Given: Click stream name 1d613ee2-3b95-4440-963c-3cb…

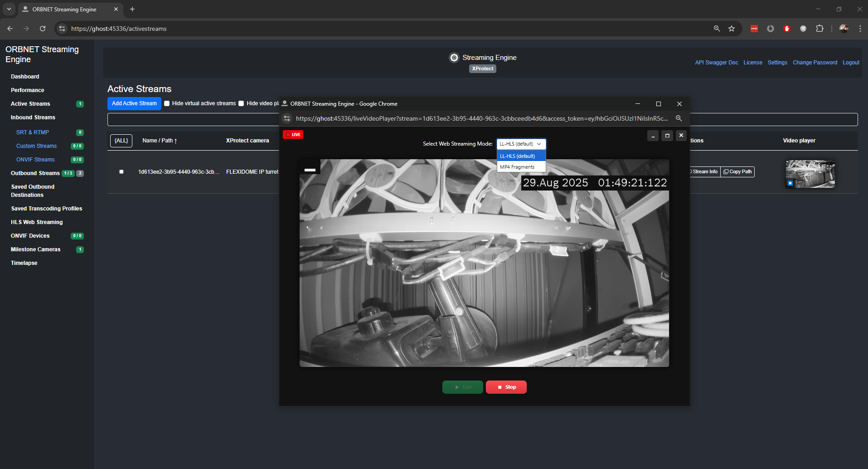Looking at the screenshot, I should click(179, 172).
